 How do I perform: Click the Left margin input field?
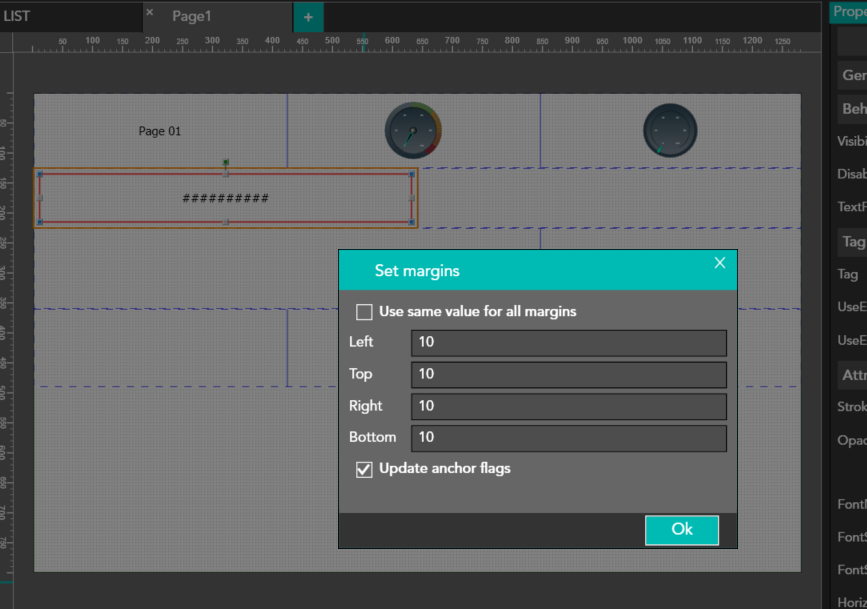[568, 343]
